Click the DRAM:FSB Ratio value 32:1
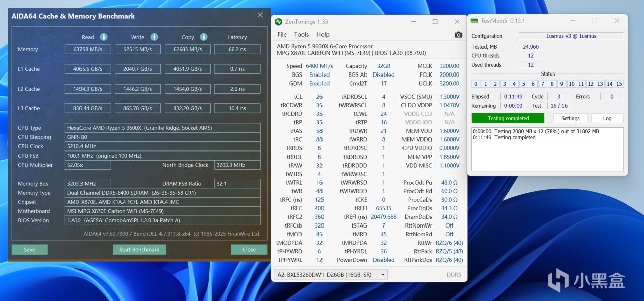Image resolution: width=644 pixels, height=301 pixels. pos(237,184)
